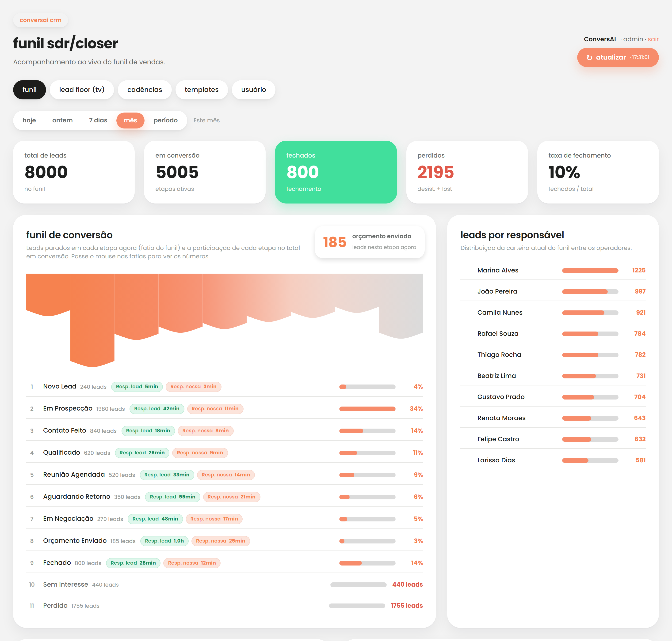Go to templates tab
The height and width of the screenshot is (641, 672).
201,90
